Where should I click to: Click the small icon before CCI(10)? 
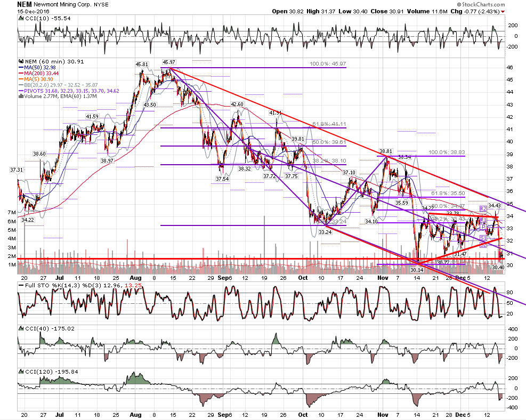point(21,19)
